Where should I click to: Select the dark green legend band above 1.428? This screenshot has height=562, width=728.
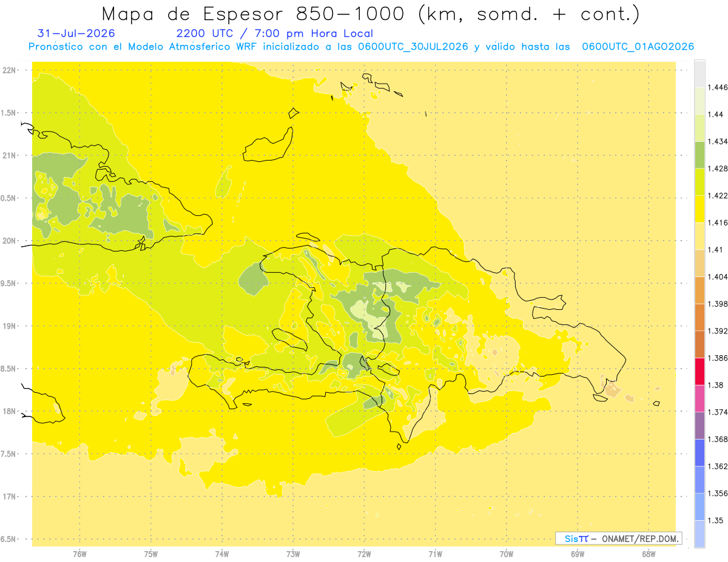tap(699, 155)
